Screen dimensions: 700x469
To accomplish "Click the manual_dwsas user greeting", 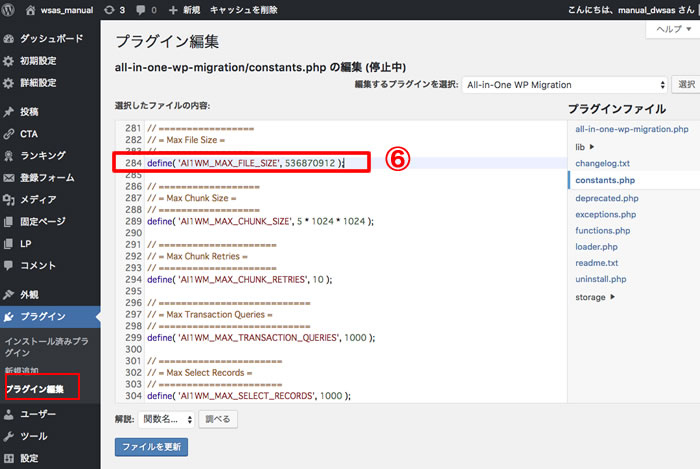I will click(631, 10).
